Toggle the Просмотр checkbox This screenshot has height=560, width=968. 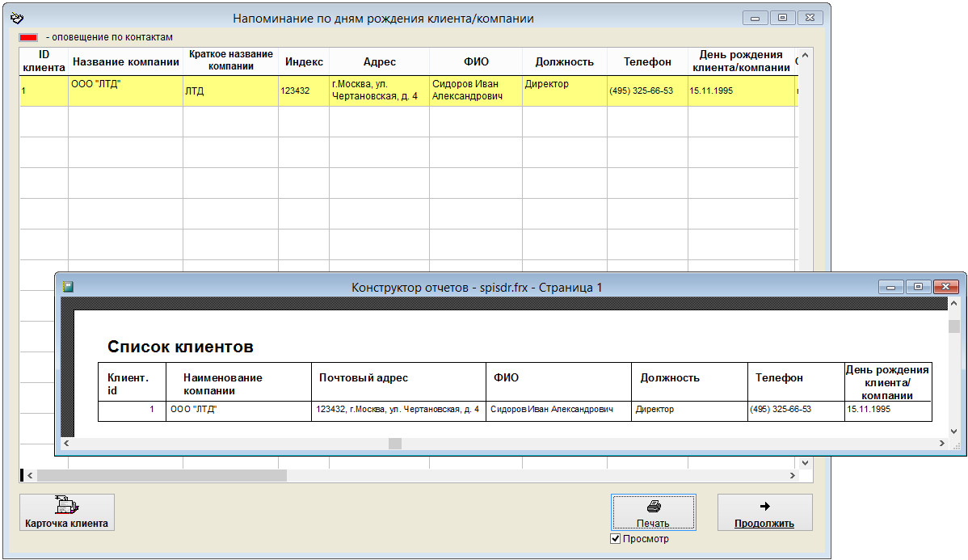coord(616,539)
